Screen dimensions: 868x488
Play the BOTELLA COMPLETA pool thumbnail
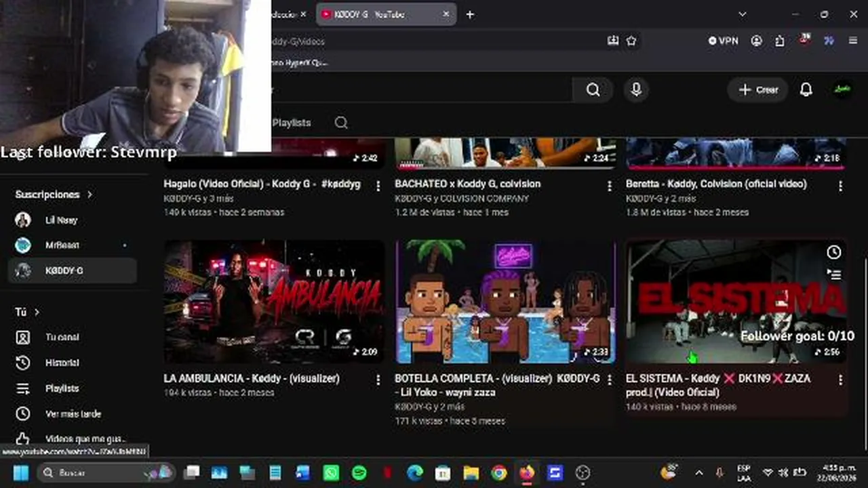pos(505,302)
